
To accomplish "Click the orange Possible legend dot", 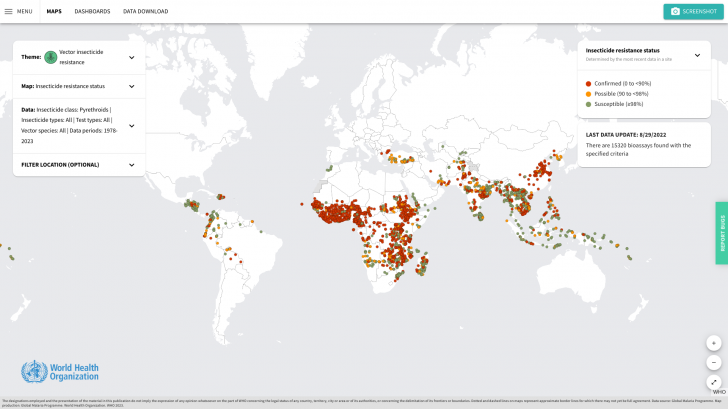I will point(589,93).
